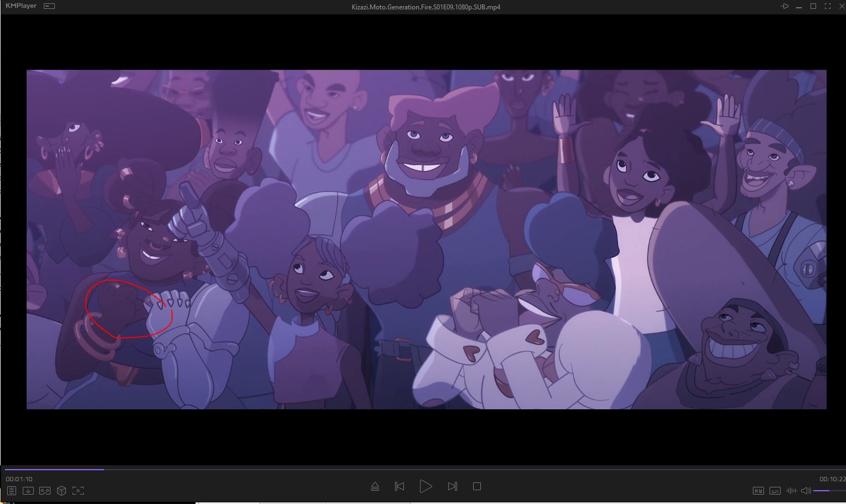Pin the window always on top
Screen dimensions: 846x504
[x=785, y=7]
